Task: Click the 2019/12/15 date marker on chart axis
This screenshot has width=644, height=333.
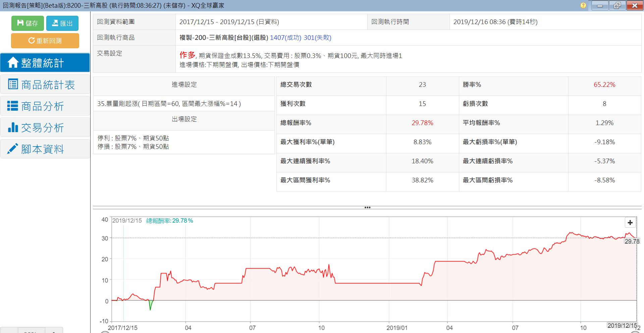Action: pyautogui.click(x=622, y=325)
